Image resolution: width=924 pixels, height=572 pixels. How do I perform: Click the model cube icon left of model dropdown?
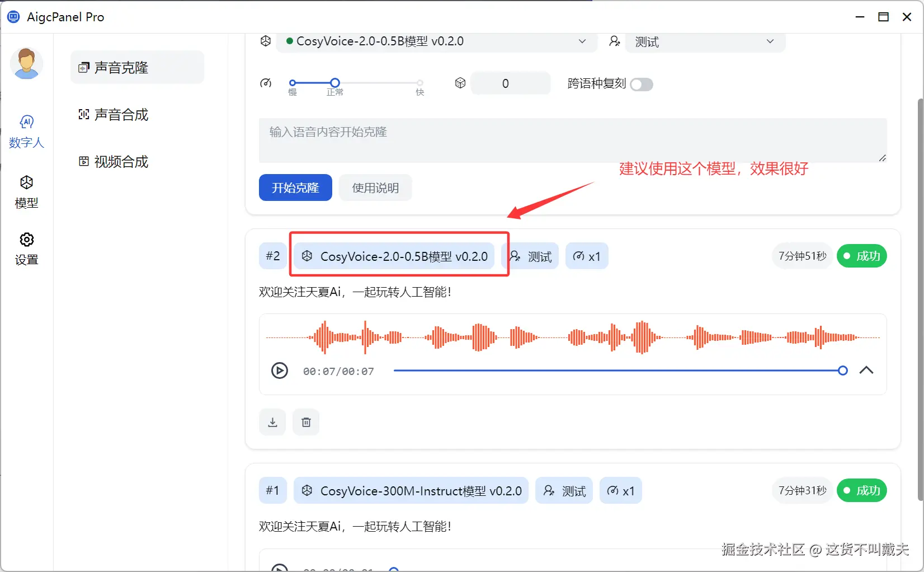click(x=266, y=41)
